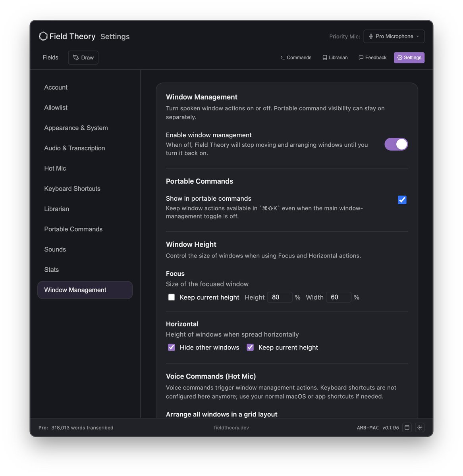This screenshot has height=476, width=463.
Task: Click the Field Theory hexagon logo
Action: coord(43,36)
